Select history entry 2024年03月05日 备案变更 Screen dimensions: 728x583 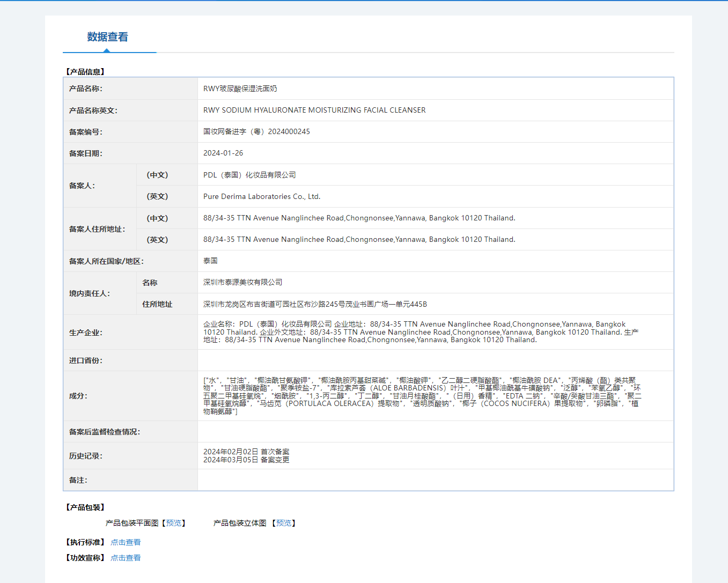coord(246,460)
